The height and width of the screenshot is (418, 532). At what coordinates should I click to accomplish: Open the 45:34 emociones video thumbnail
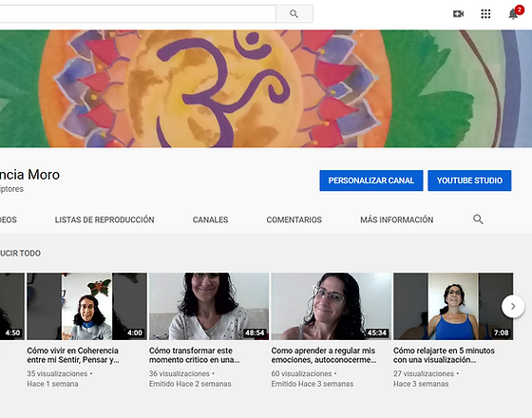332,306
